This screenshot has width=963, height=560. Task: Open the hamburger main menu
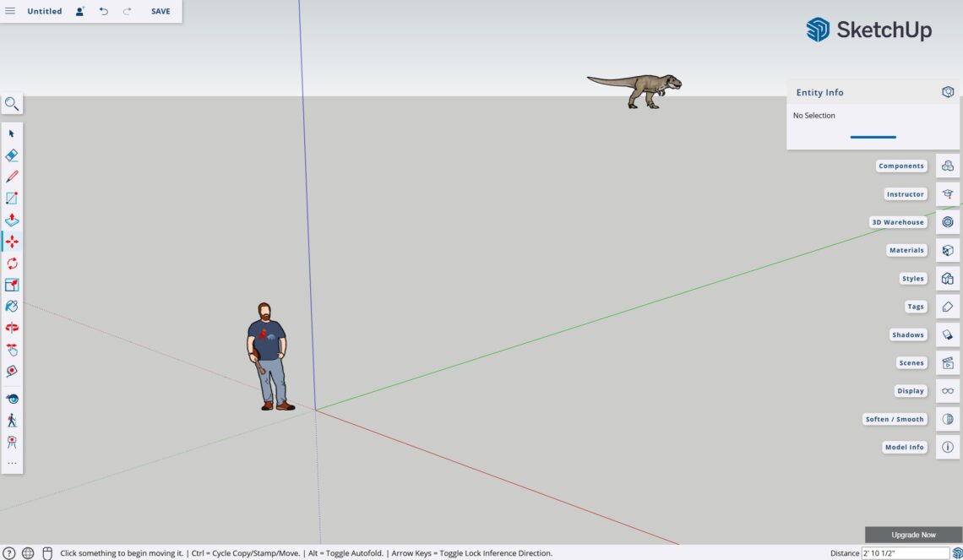coord(10,12)
